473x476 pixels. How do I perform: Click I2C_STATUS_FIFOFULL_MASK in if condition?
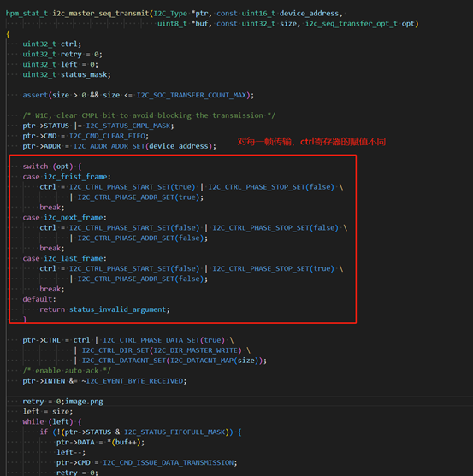pos(174,432)
